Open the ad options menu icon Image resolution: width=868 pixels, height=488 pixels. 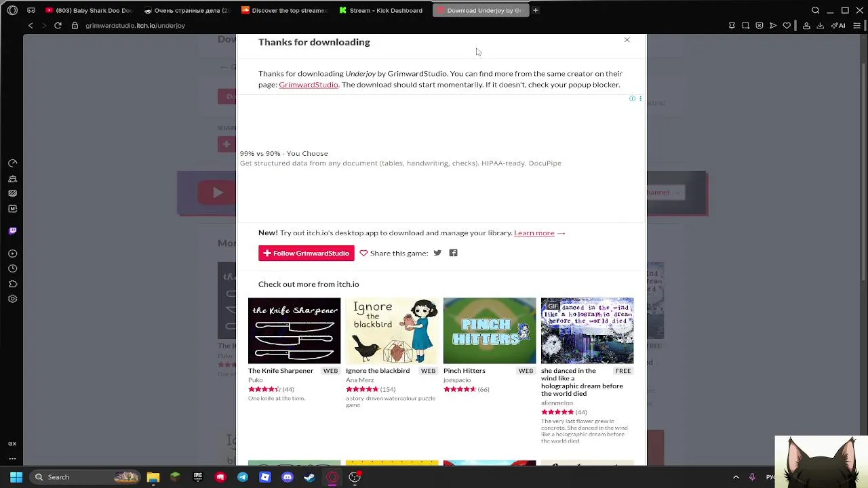(640, 99)
